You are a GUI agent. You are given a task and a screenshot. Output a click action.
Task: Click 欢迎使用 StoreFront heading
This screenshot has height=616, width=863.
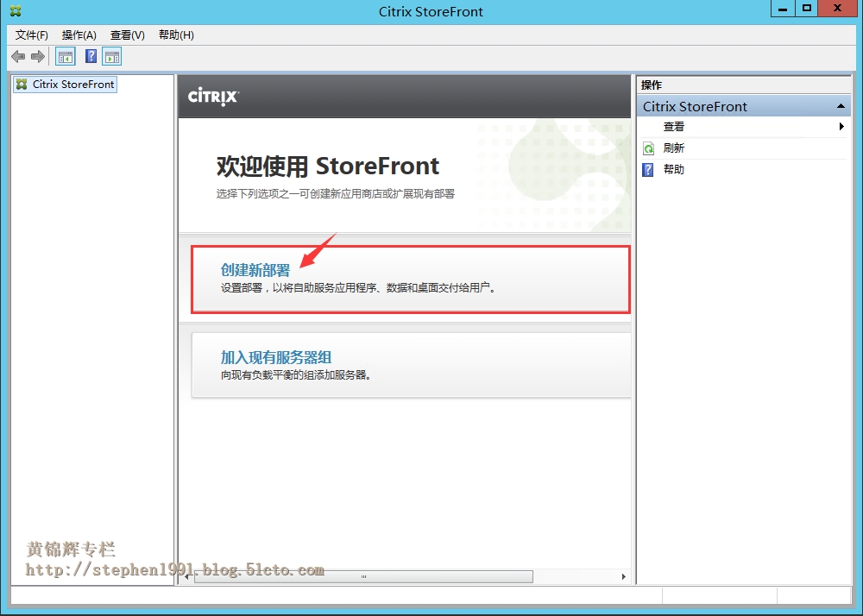coord(327,167)
